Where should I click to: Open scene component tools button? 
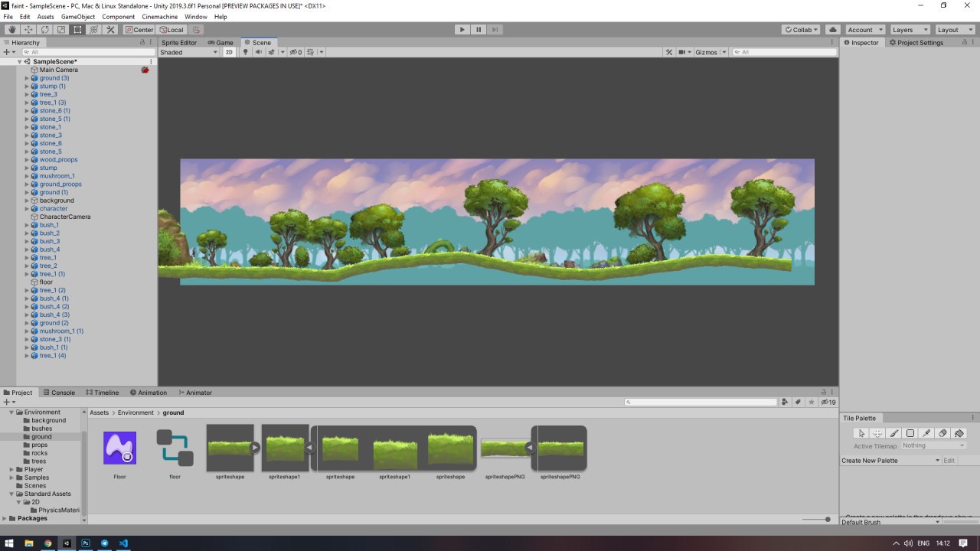coord(668,52)
